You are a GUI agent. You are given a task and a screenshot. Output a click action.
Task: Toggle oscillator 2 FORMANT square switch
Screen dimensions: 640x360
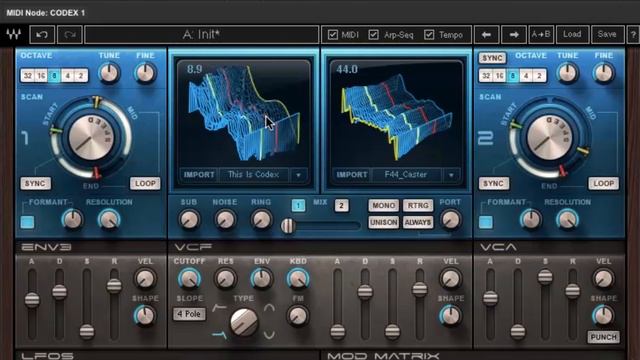tap(486, 222)
